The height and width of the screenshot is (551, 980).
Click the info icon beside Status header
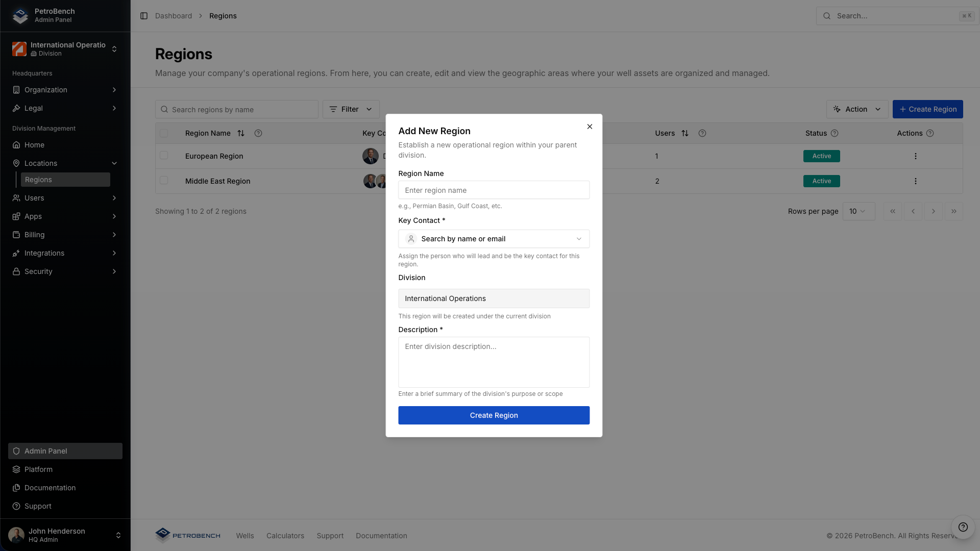(835, 133)
